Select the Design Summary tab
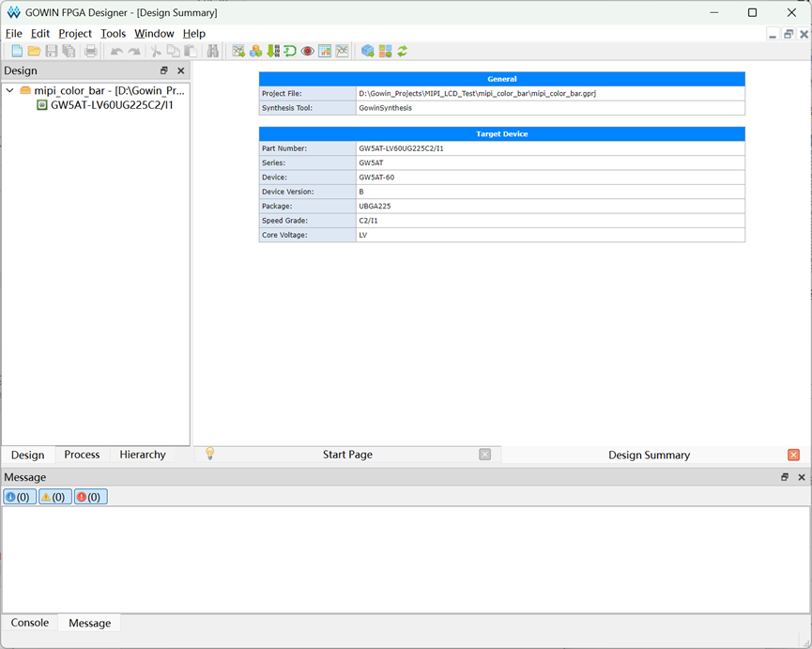The height and width of the screenshot is (649, 812). (649, 455)
